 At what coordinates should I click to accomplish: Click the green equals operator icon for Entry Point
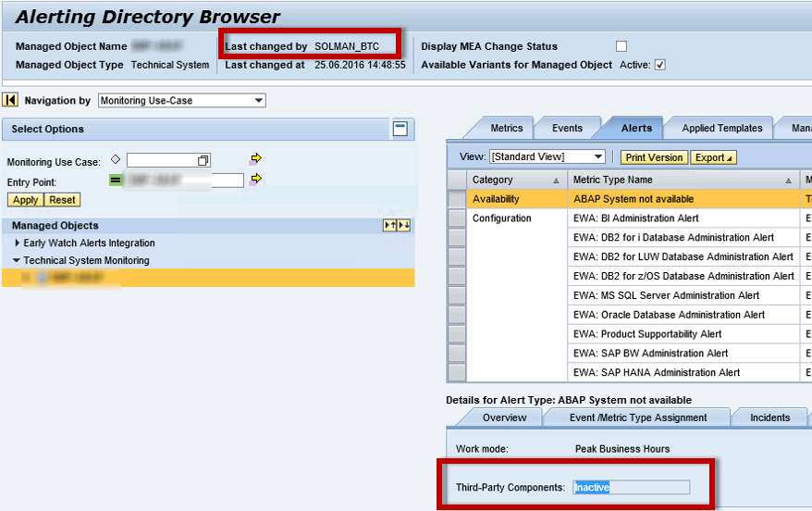(116, 180)
